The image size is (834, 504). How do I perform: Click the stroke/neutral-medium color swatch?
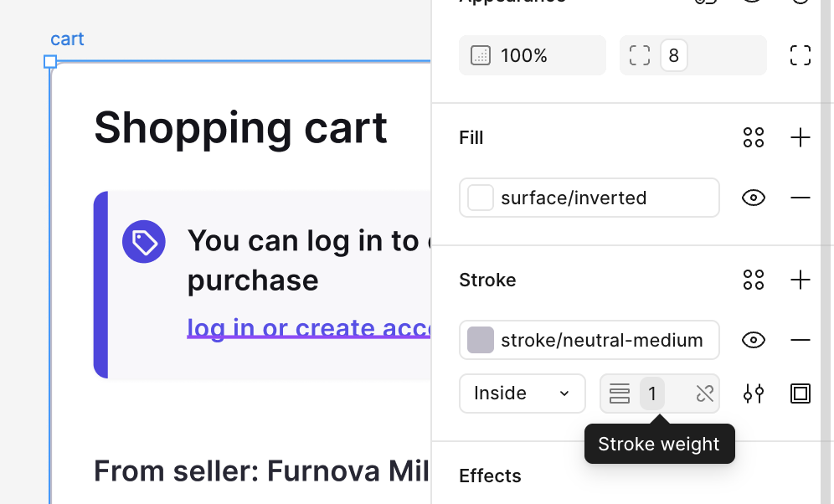point(481,340)
